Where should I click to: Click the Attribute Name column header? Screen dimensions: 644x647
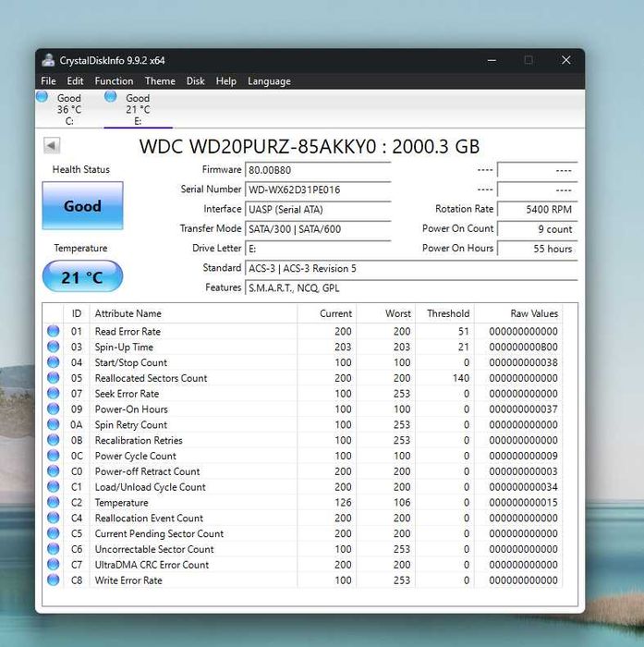(x=193, y=313)
